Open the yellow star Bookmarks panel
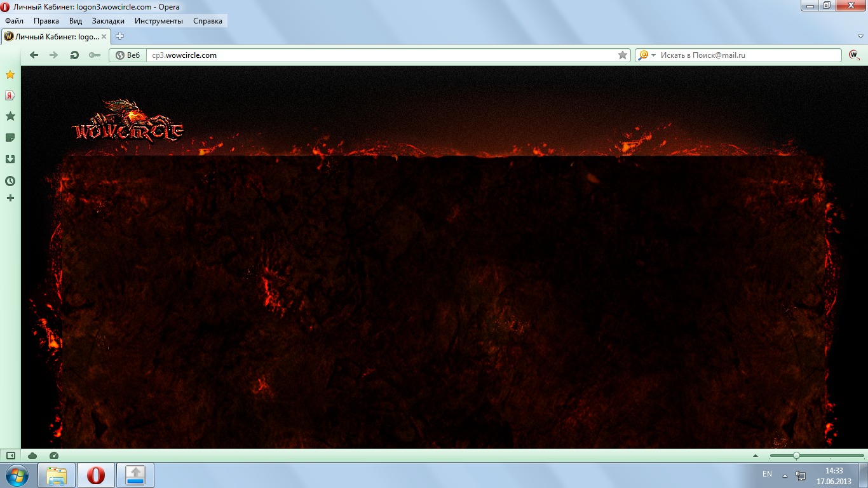The image size is (868, 488). point(10,75)
